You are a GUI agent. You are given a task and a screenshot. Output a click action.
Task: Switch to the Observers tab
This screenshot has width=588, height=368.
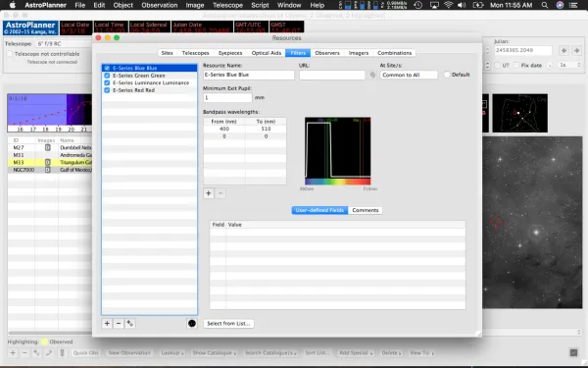point(327,53)
